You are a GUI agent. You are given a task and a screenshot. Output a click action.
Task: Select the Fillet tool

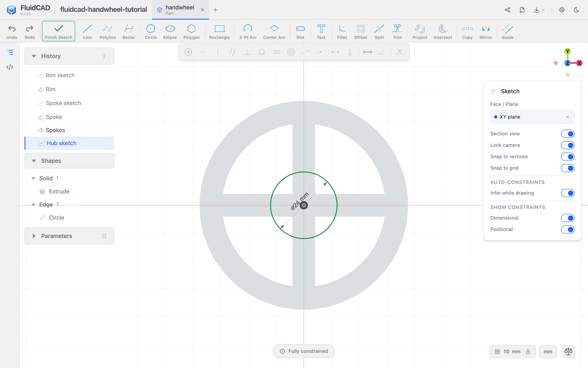tap(342, 31)
